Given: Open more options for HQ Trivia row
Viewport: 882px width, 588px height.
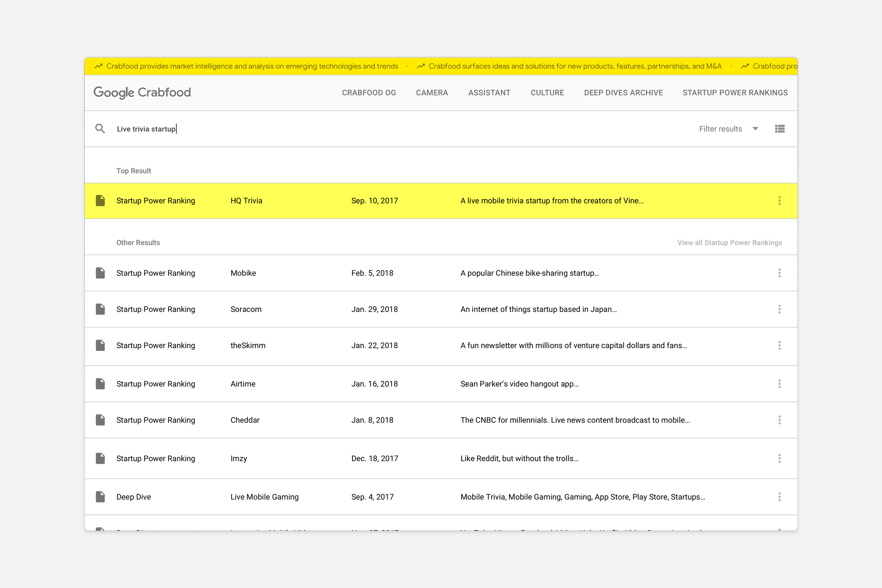Looking at the screenshot, I should (x=779, y=201).
